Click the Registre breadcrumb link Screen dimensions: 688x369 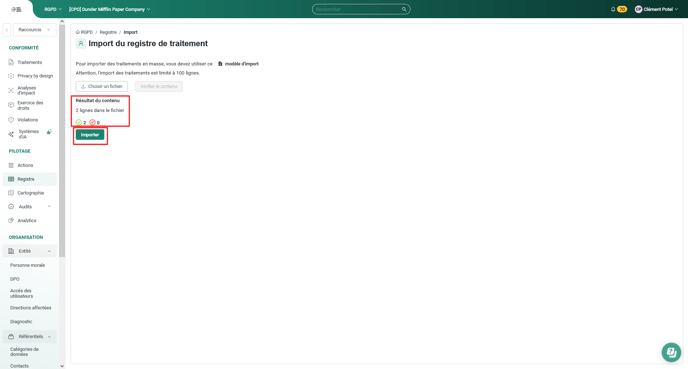tap(108, 32)
